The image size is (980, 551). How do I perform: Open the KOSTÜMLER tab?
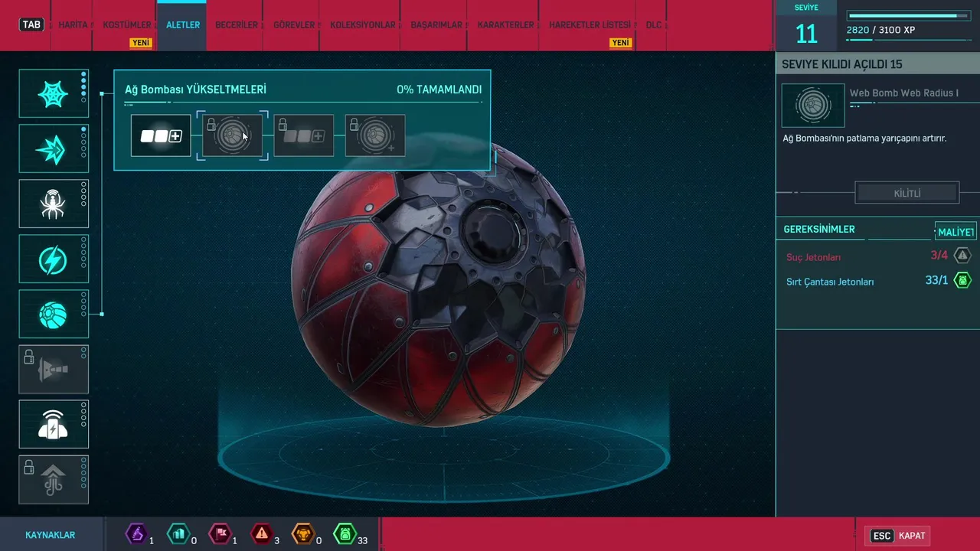pos(127,25)
